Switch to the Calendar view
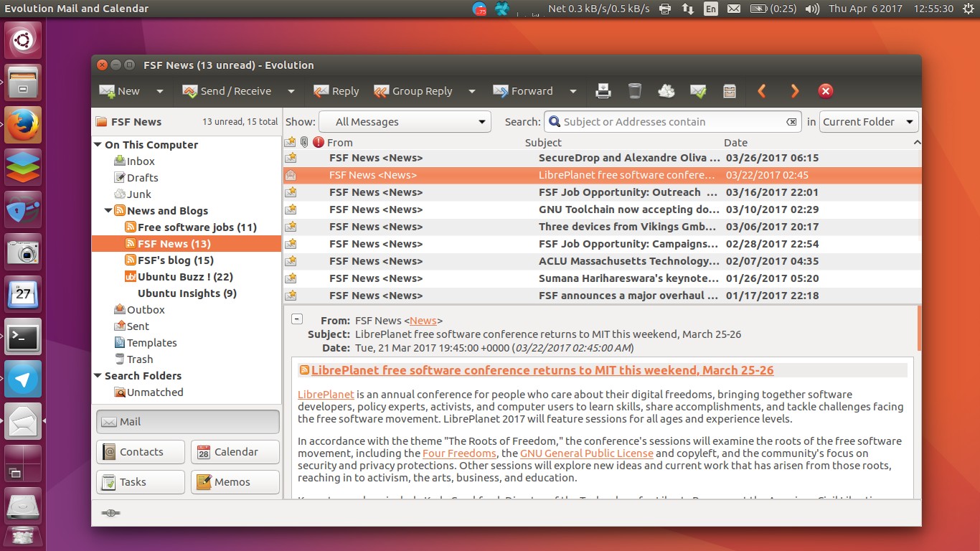This screenshot has height=551, width=980. tap(235, 452)
